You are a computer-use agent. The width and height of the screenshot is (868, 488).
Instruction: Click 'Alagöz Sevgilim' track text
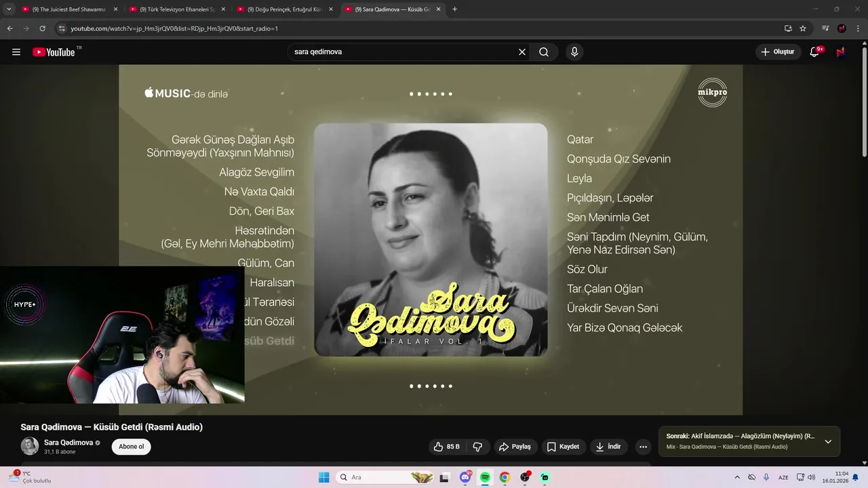(x=256, y=172)
